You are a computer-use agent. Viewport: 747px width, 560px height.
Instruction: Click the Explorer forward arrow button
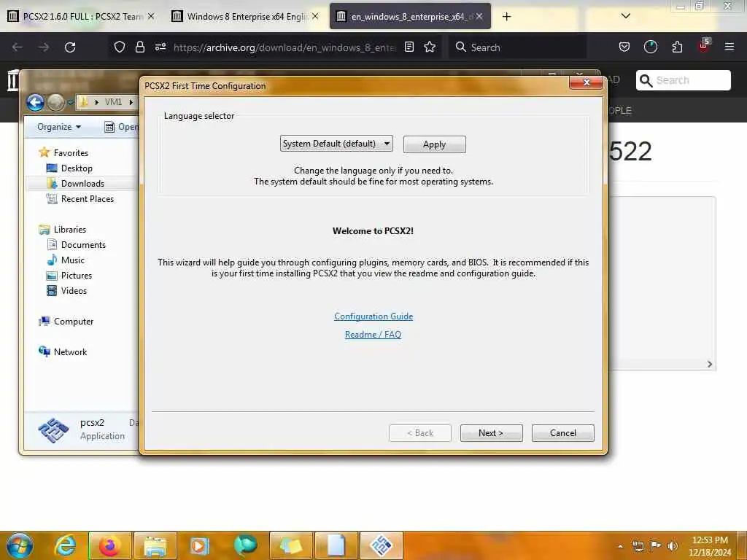point(55,102)
